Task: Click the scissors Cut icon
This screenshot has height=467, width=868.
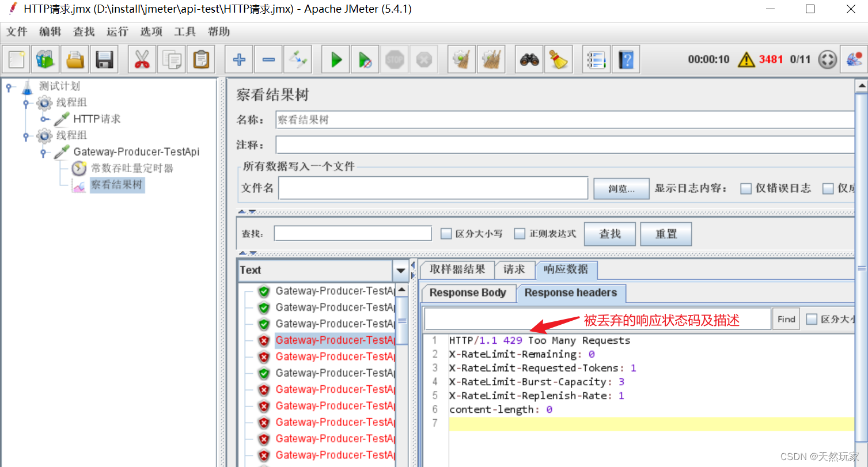Action: click(142, 59)
